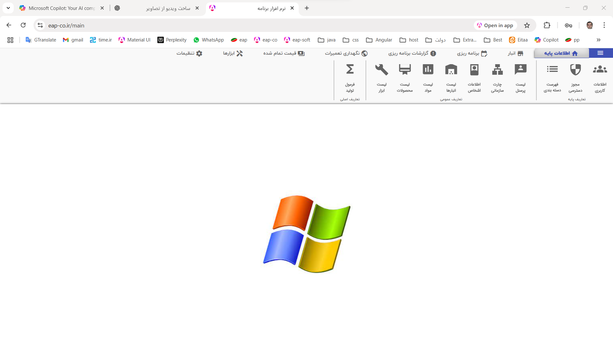
Task: Open the organizational chart (چارت سازمانی) icon
Action: click(497, 70)
